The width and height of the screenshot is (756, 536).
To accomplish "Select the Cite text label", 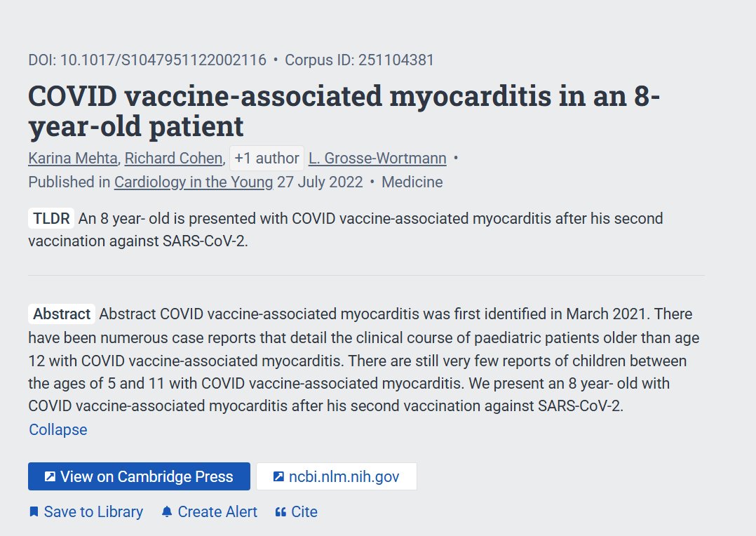I will click(304, 512).
